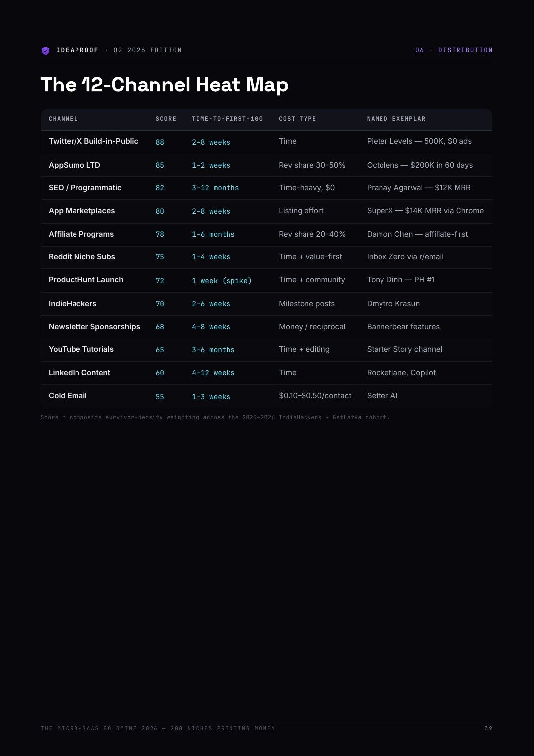Click the 'Money / reciprocal' cost cell
534x756 pixels.
tap(312, 327)
